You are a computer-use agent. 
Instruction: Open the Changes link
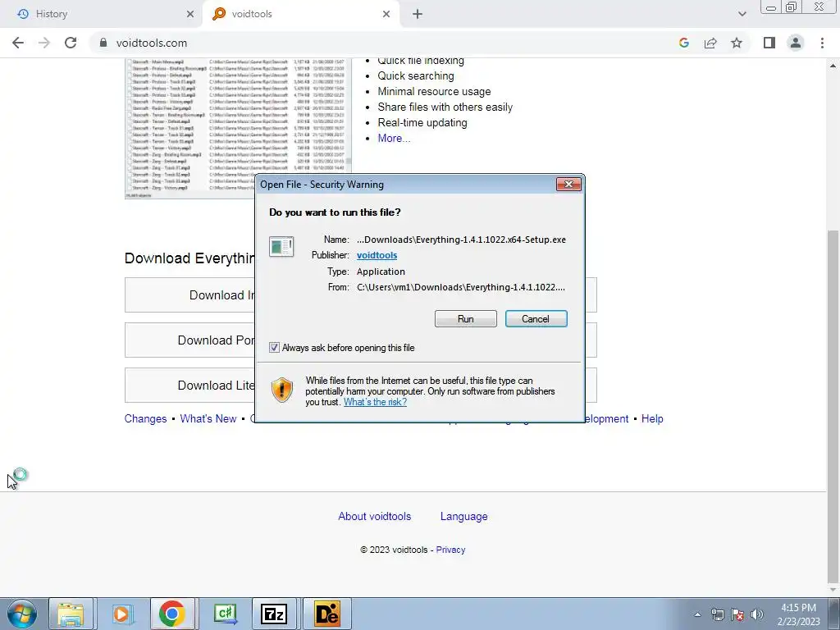[x=145, y=419]
